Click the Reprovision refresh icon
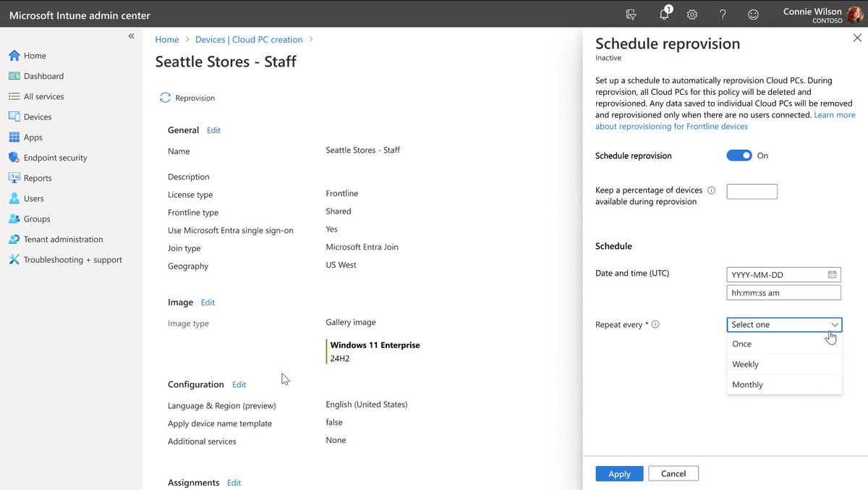868x490 pixels. (166, 98)
